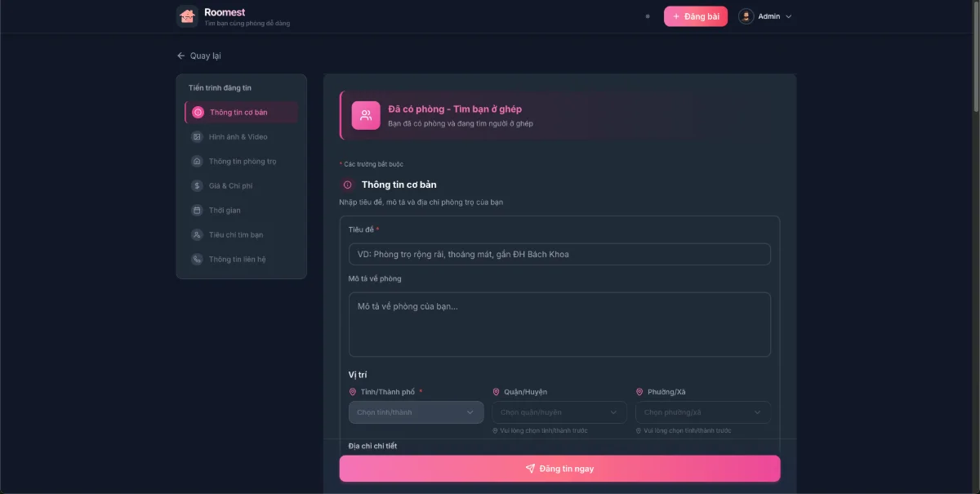Click the Roomest house logo icon
This screenshot has width=980, height=494.
[187, 16]
